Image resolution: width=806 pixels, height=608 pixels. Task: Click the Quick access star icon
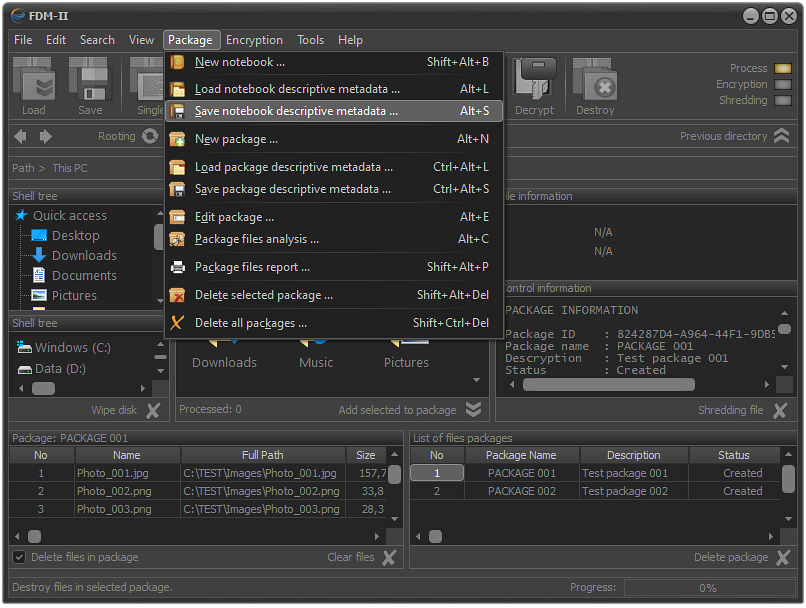pos(21,215)
